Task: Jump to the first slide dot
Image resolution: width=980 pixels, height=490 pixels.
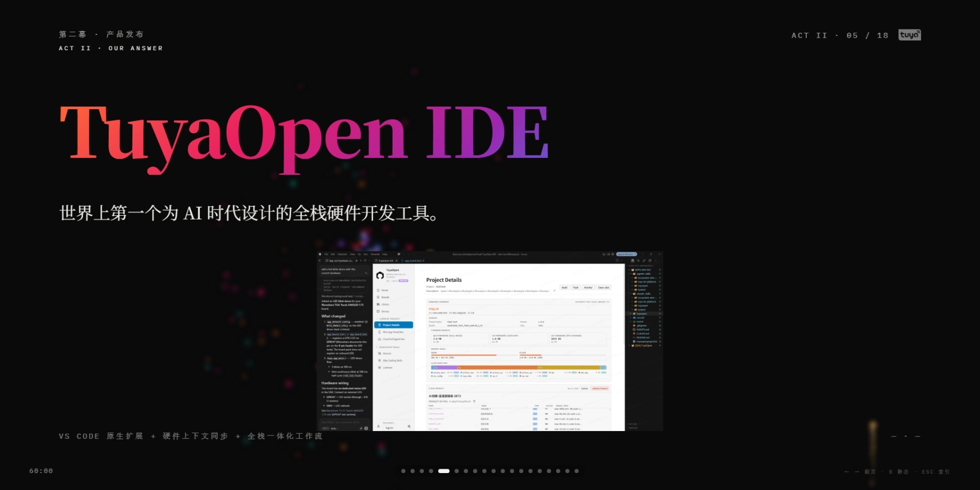Action: (x=403, y=471)
